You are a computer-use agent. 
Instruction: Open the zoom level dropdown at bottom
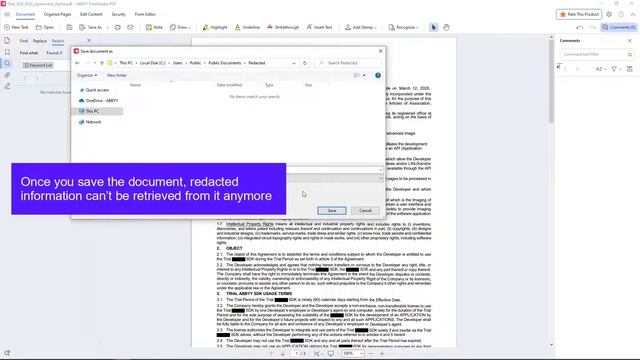(362, 353)
